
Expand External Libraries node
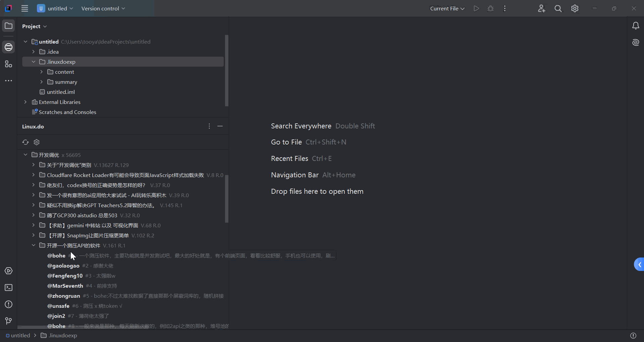pyautogui.click(x=25, y=102)
